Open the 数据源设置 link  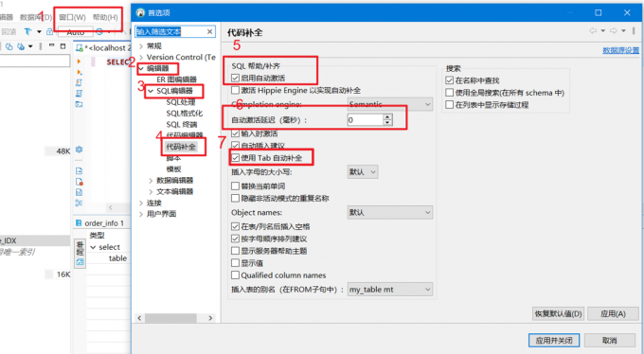point(620,50)
